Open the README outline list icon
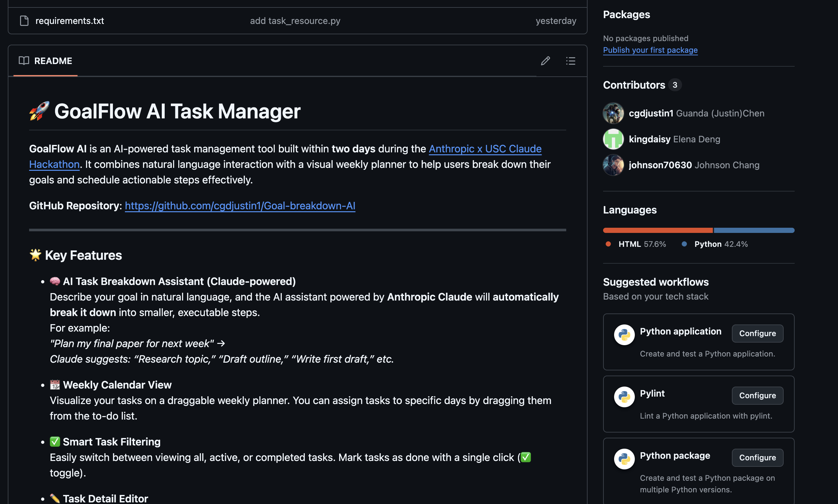838x504 pixels. click(570, 61)
